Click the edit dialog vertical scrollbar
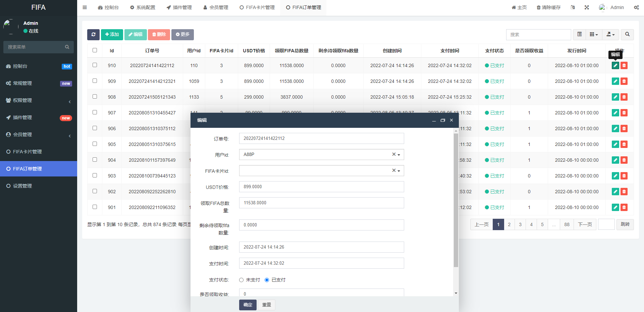The height and width of the screenshot is (312, 644). [x=456, y=201]
